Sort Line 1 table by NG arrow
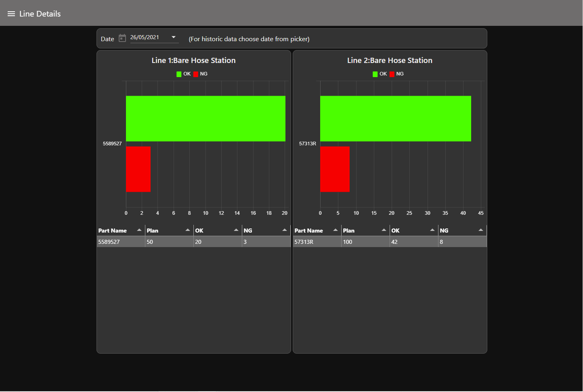This screenshot has width=583, height=392. pos(285,230)
